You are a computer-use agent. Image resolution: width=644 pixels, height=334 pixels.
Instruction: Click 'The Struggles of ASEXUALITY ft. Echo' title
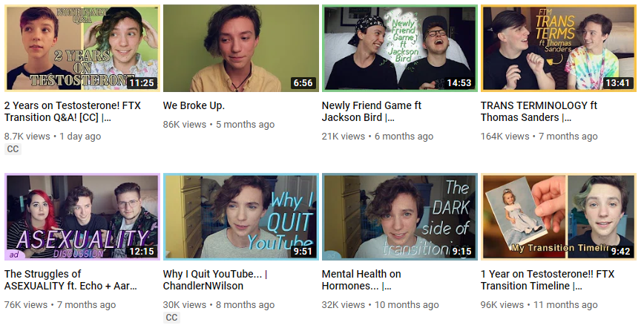coord(70,280)
